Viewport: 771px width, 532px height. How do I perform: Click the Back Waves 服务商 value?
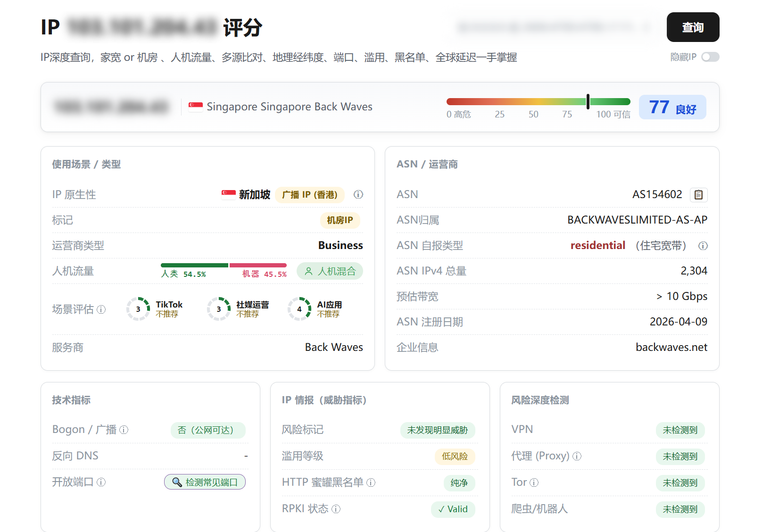pos(334,347)
